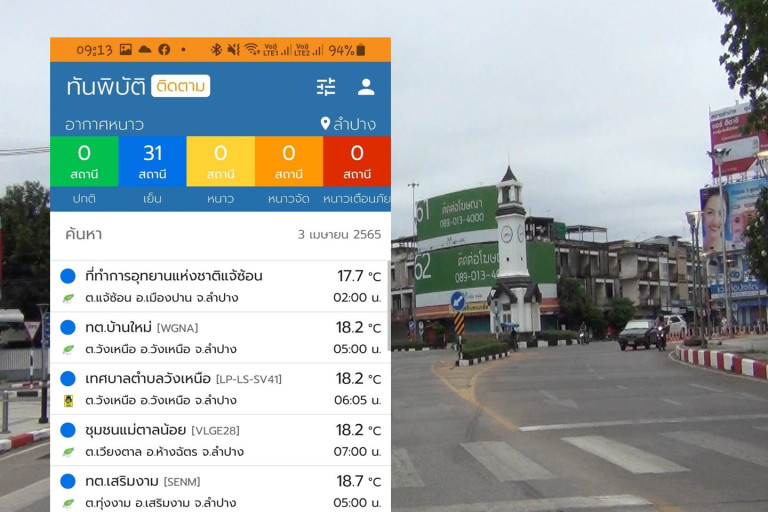Select the green ปกติ 0 stations tile
The width and height of the screenshot is (768, 512).
pos(84,161)
